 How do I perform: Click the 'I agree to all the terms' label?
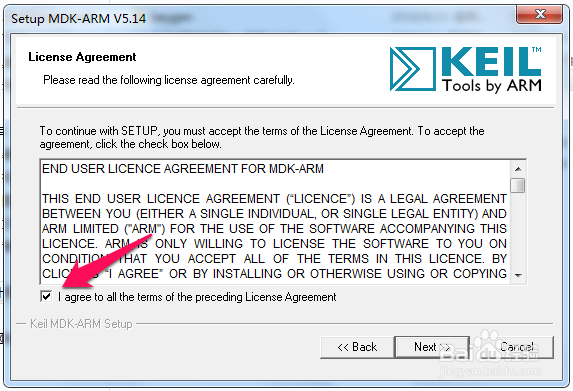click(197, 297)
